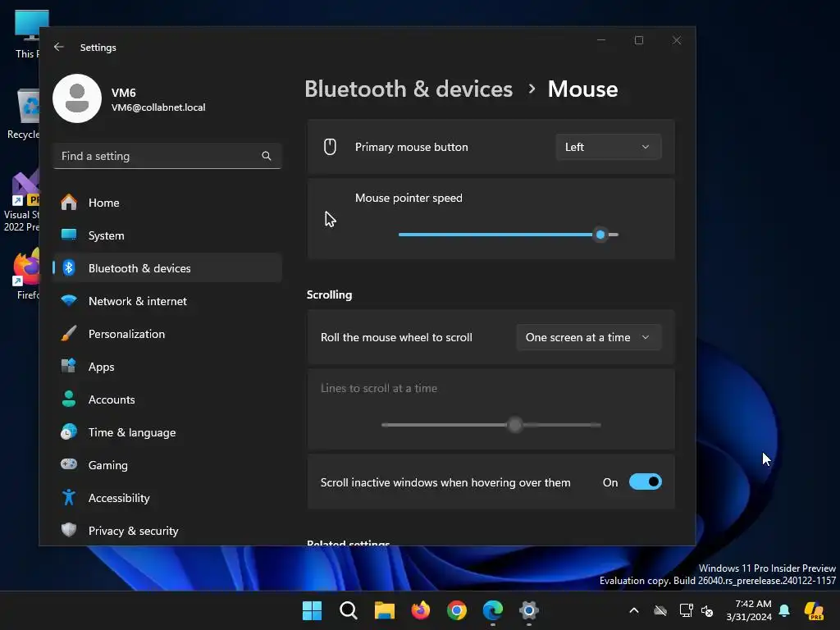Open the VM6 user account avatar
The height and width of the screenshot is (630, 840).
point(77,98)
